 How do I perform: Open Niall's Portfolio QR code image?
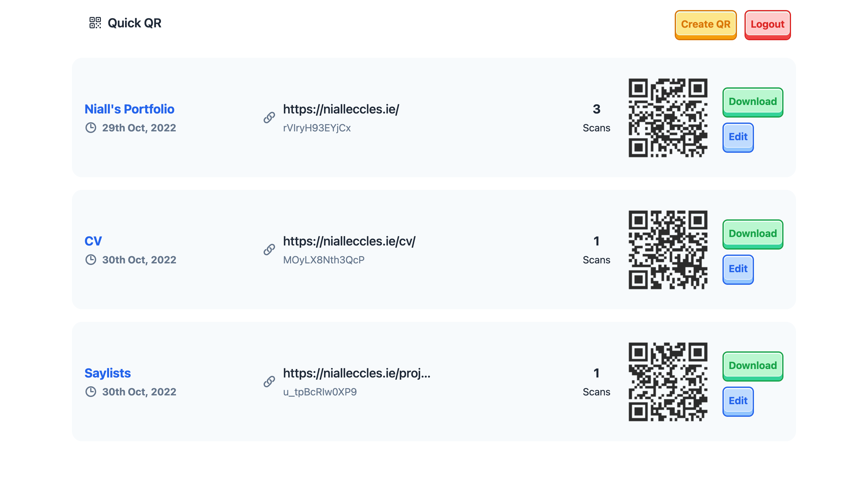[x=668, y=118]
